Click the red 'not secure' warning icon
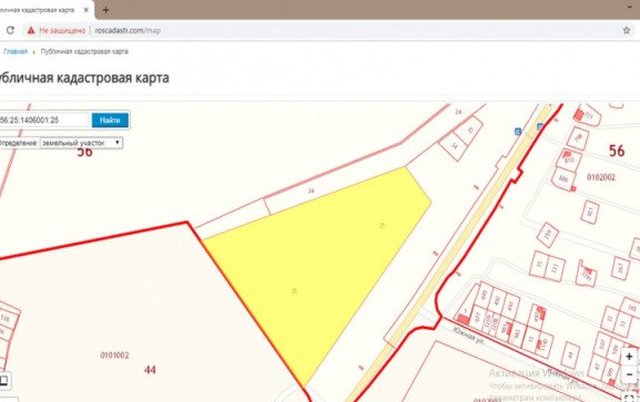This screenshot has height=402, width=640. 31,31
